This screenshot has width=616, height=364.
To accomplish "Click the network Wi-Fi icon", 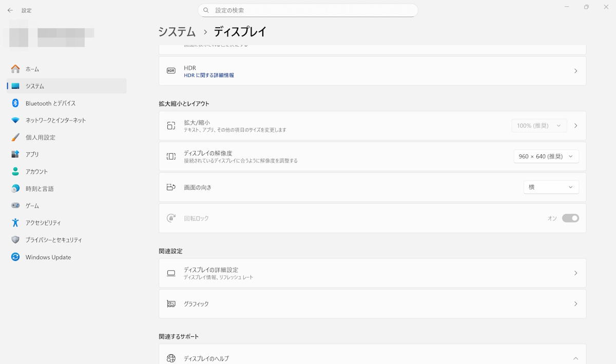I will (x=15, y=120).
